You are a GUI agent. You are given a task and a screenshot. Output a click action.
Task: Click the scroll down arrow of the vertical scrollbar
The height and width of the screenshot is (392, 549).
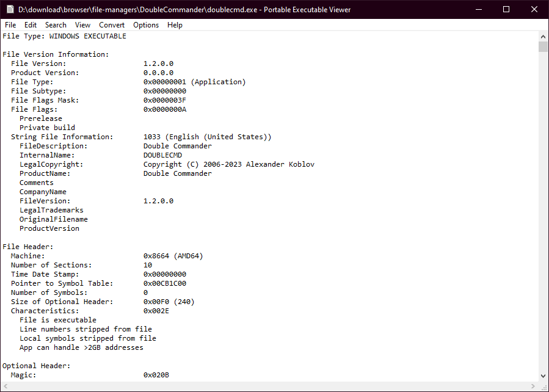[x=543, y=376]
